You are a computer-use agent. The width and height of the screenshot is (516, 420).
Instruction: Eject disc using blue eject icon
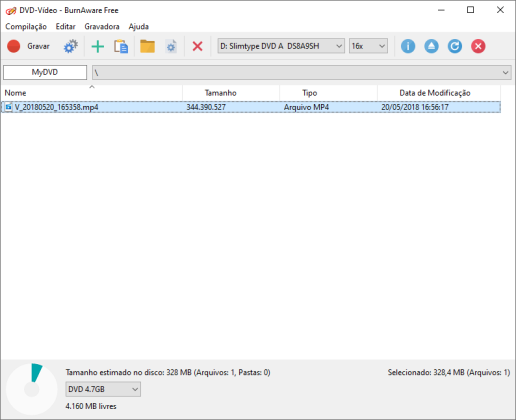[x=431, y=46]
